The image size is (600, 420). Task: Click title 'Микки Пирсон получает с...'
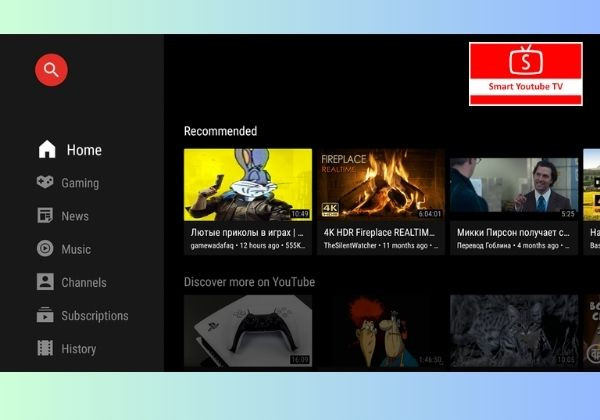[x=513, y=233]
